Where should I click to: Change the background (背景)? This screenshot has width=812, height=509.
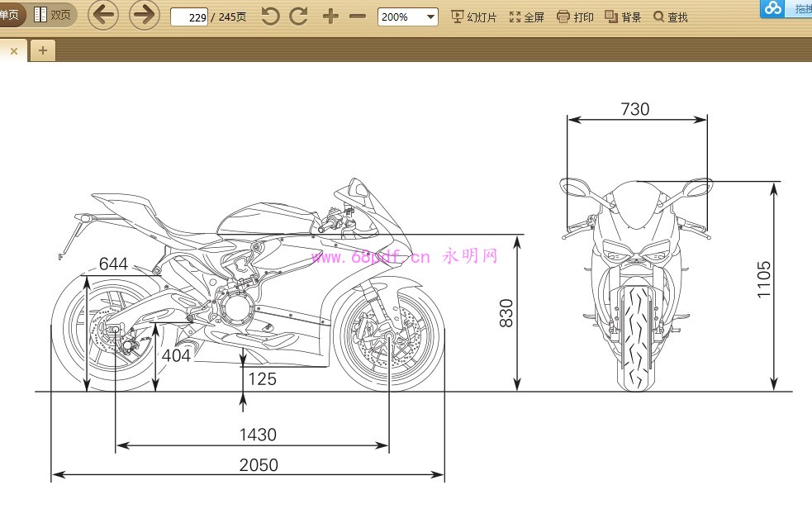point(623,17)
